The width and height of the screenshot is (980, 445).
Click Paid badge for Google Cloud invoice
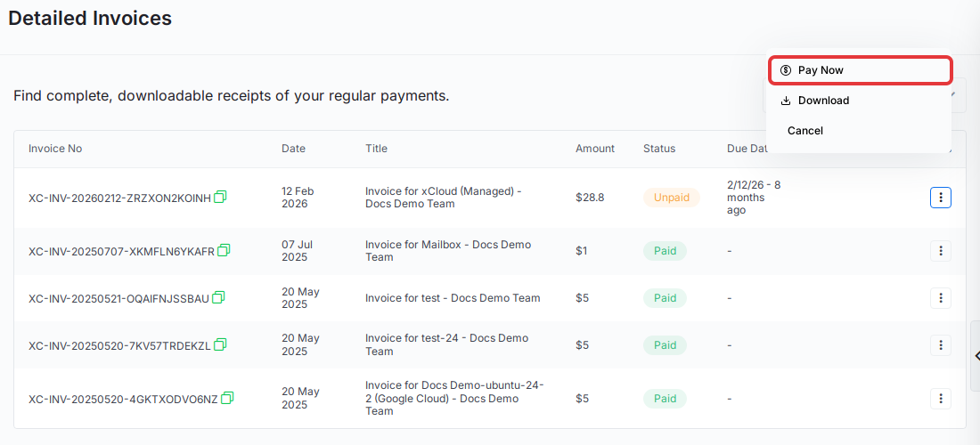point(665,398)
